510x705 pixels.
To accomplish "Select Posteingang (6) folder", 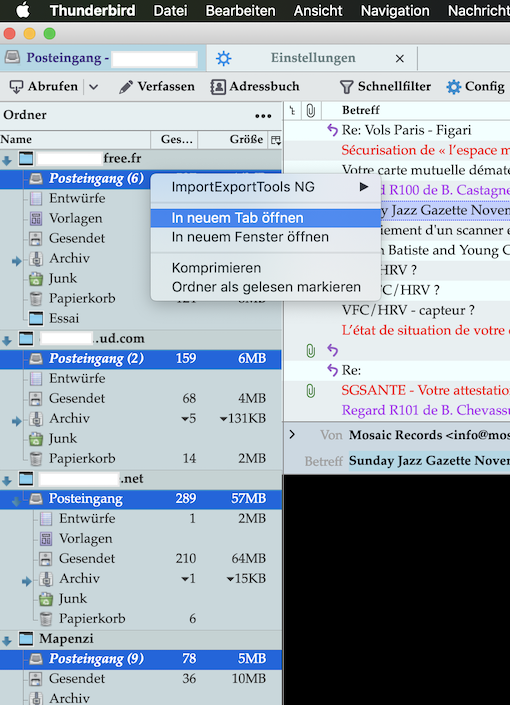I will point(76,178).
